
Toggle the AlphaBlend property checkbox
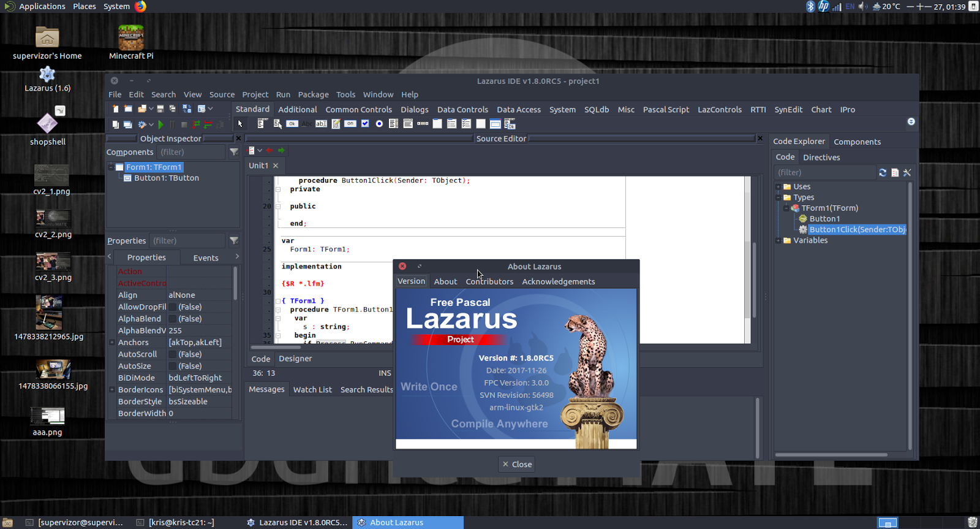click(173, 319)
